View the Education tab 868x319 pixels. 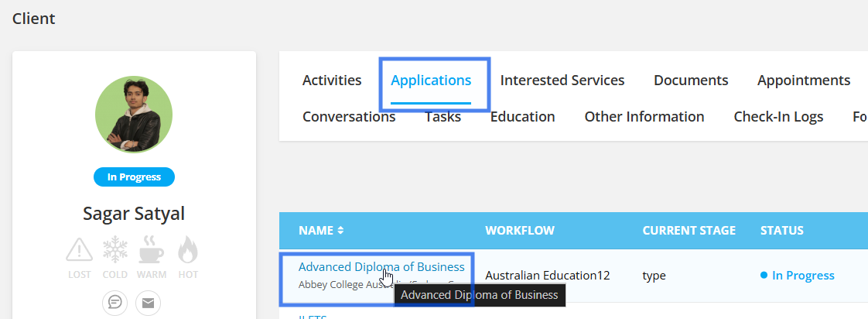[523, 117]
